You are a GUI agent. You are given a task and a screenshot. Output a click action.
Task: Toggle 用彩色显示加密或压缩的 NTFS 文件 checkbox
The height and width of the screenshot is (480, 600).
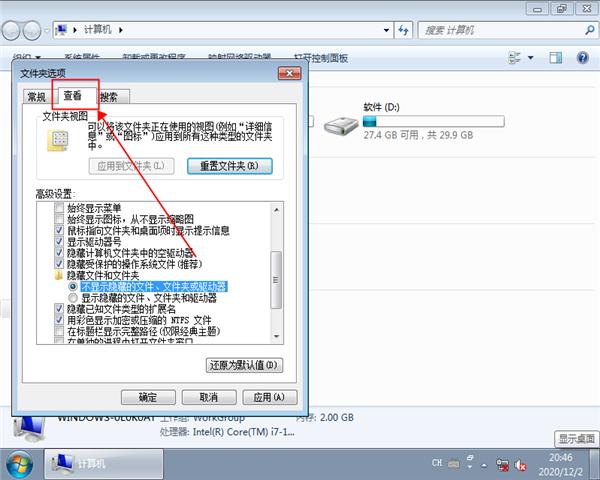coord(59,320)
